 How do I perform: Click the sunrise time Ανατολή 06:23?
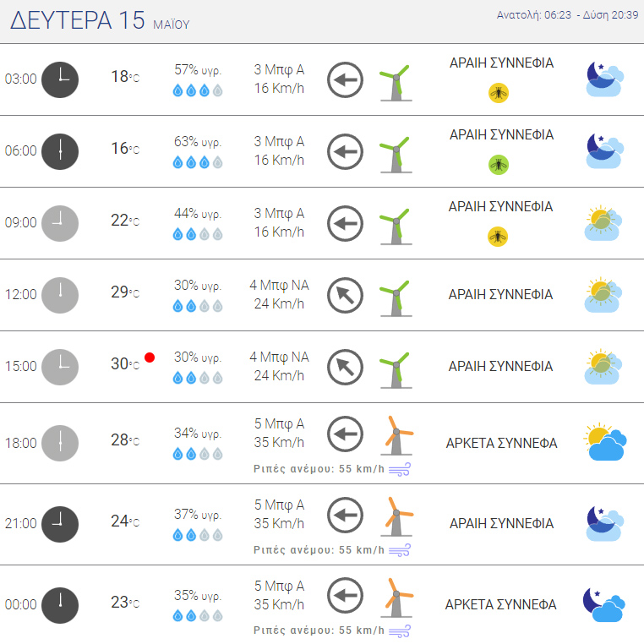(x=533, y=14)
